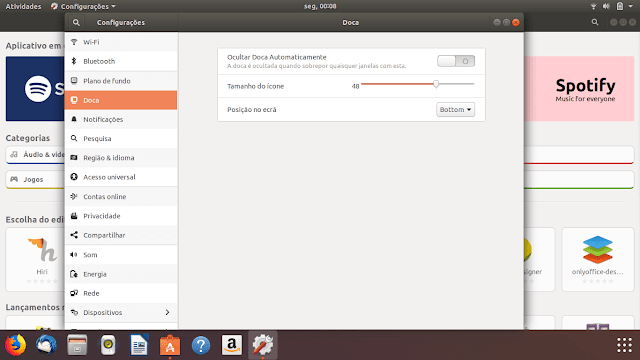
Task: Click the Privacidade hand icon
Action: pyautogui.click(x=74, y=216)
